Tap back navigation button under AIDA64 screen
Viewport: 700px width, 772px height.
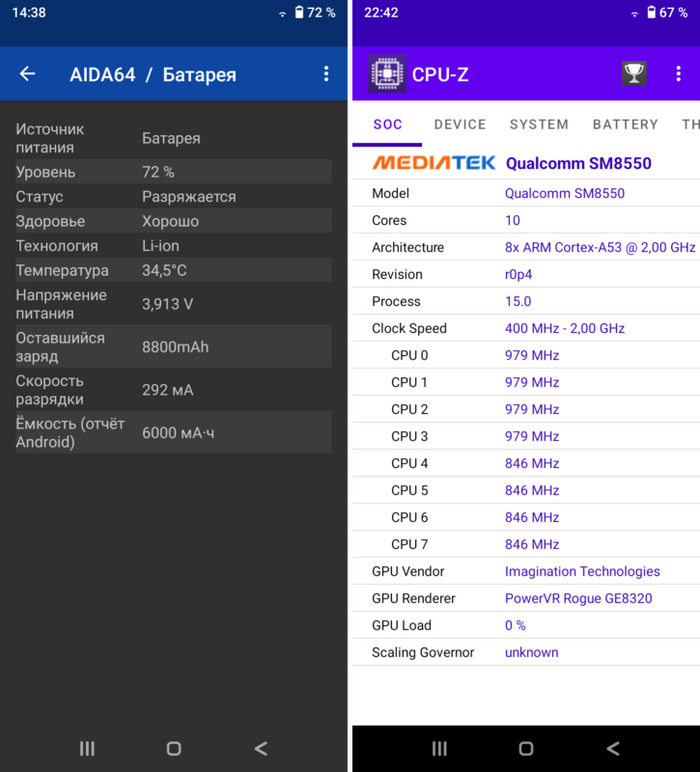pos(261,748)
